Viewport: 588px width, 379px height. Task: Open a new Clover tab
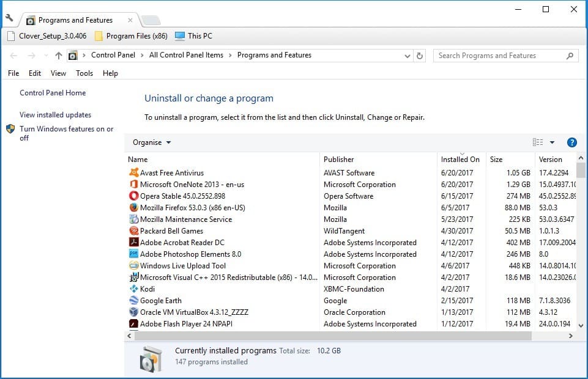151,20
